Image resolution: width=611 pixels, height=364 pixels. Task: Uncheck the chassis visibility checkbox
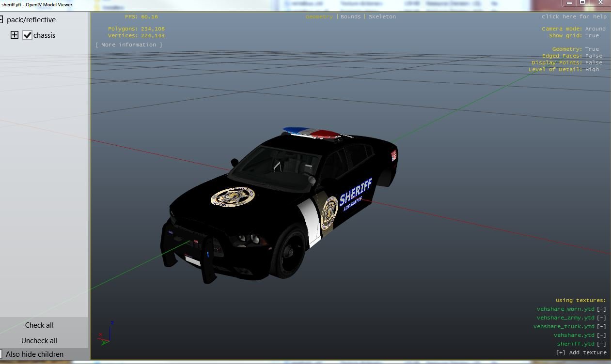click(x=27, y=35)
